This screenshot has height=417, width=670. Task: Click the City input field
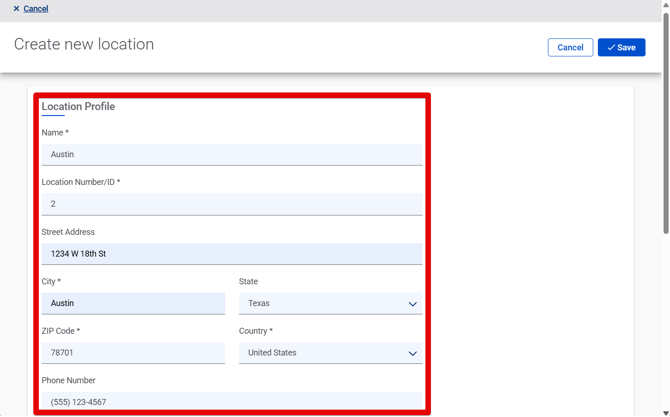tap(133, 303)
